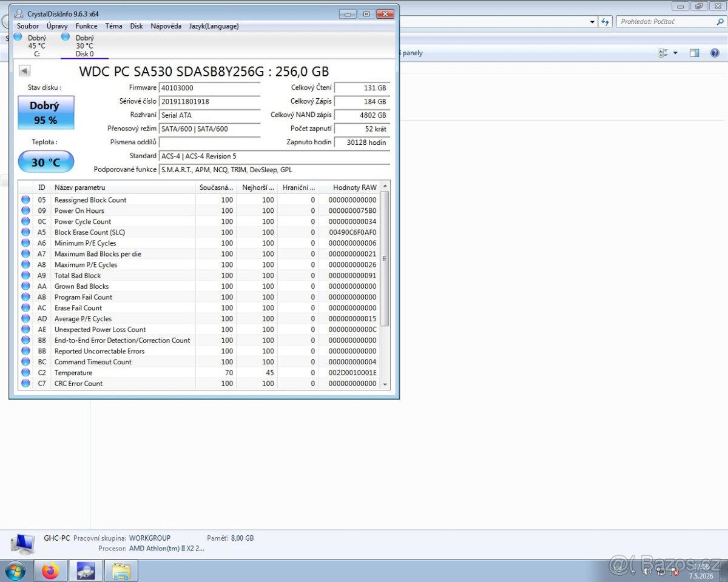Click status icon of Power Cycle Count

25,221
